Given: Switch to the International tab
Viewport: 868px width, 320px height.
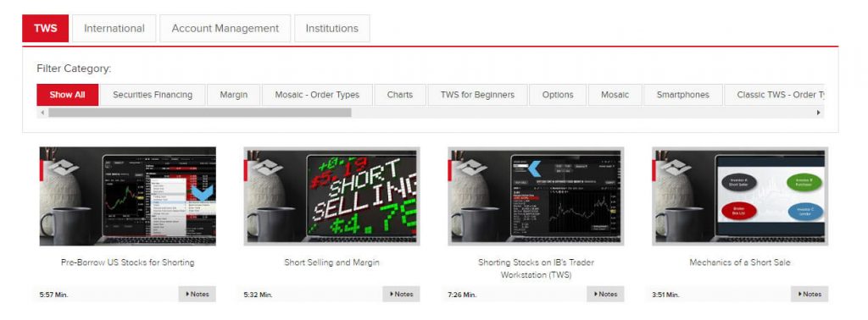Looking at the screenshot, I should click(x=114, y=28).
